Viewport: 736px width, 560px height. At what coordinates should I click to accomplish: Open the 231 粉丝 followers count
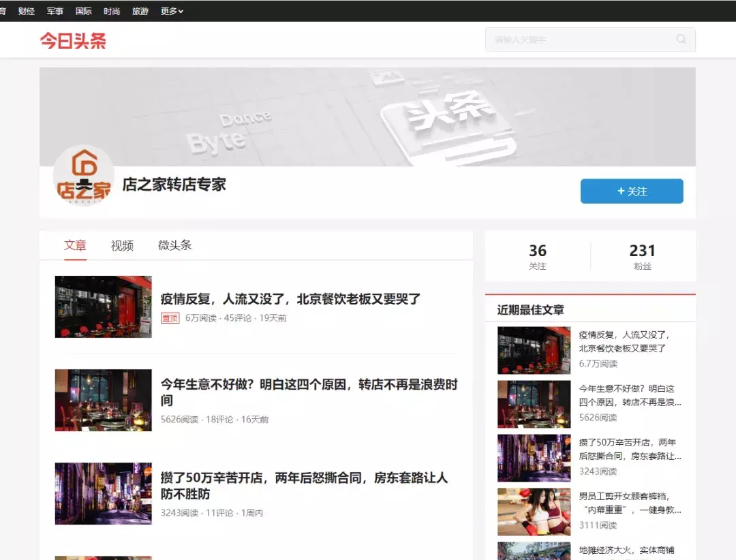click(642, 256)
